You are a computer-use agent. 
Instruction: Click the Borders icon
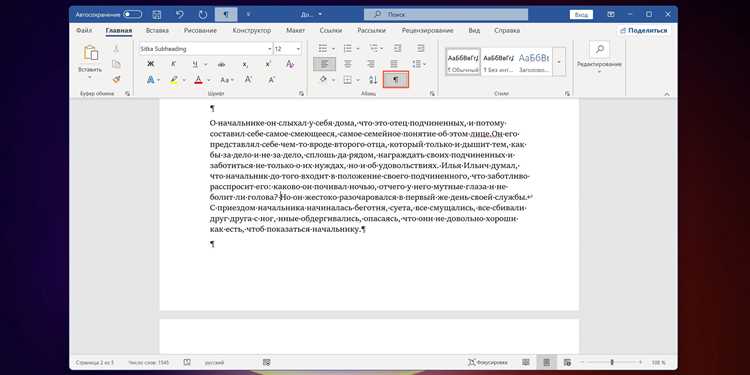tap(348, 80)
